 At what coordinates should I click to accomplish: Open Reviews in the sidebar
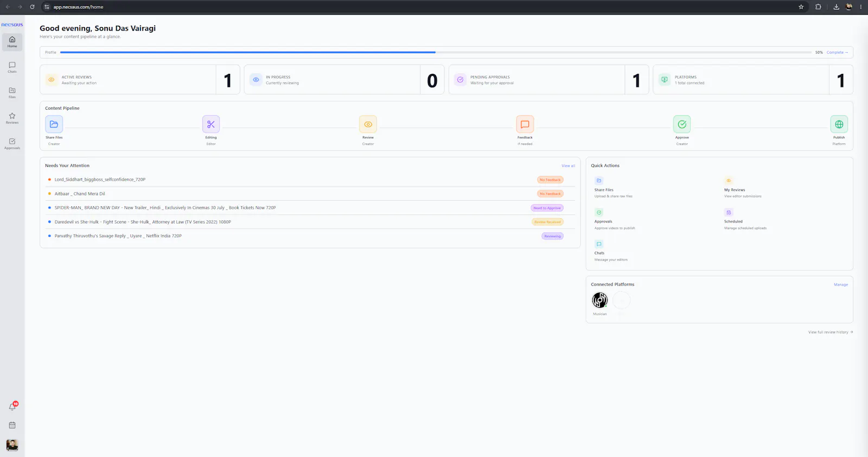click(12, 118)
